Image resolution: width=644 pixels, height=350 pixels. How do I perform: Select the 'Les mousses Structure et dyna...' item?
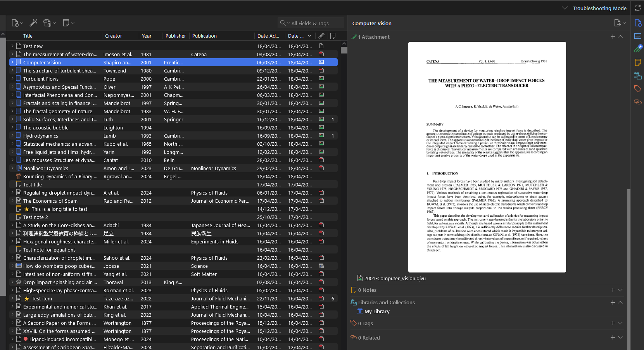(173, 160)
